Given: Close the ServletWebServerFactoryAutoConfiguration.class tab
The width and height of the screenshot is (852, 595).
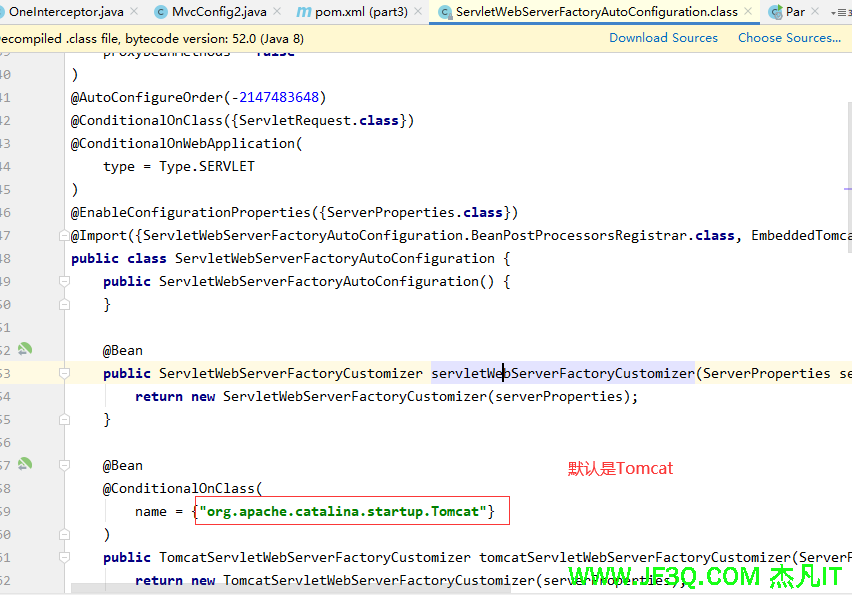Looking at the screenshot, I should click(x=750, y=12).
